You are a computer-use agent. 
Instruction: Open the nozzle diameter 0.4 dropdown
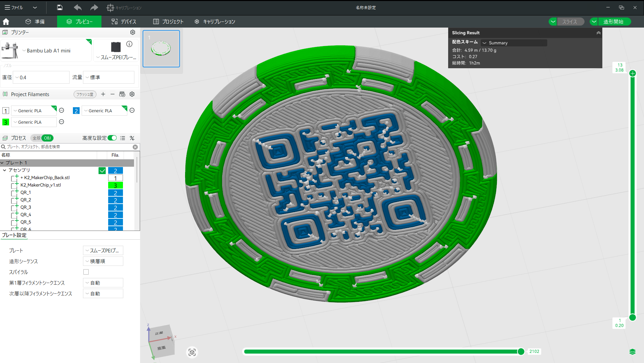41,77
